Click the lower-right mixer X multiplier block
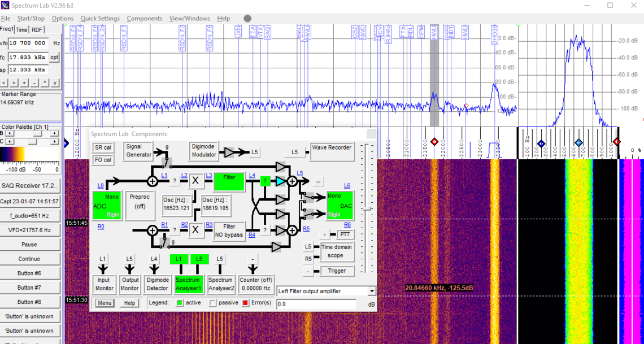The height and width of the screenshot is (344, 644). 195,230
